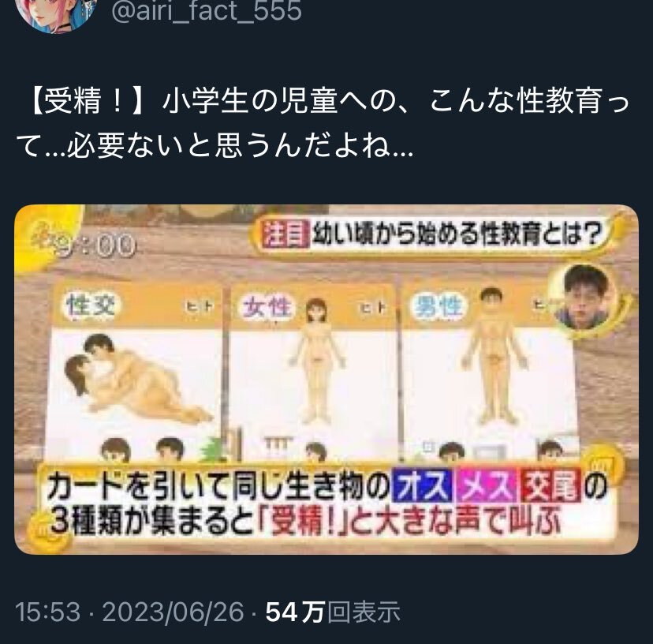This screenshot has height=644, width=653.
Task: Click the 男性 card label
Action: 437,308
